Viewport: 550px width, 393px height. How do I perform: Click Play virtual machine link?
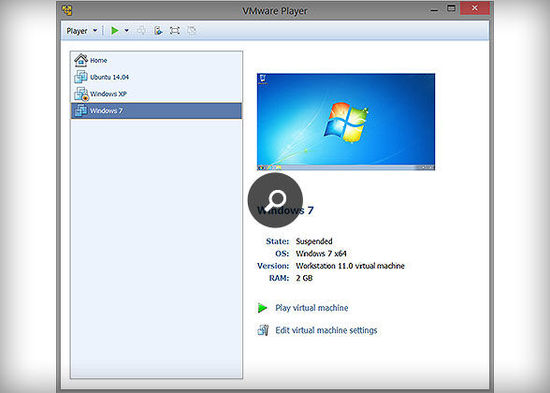coord(311,308)
